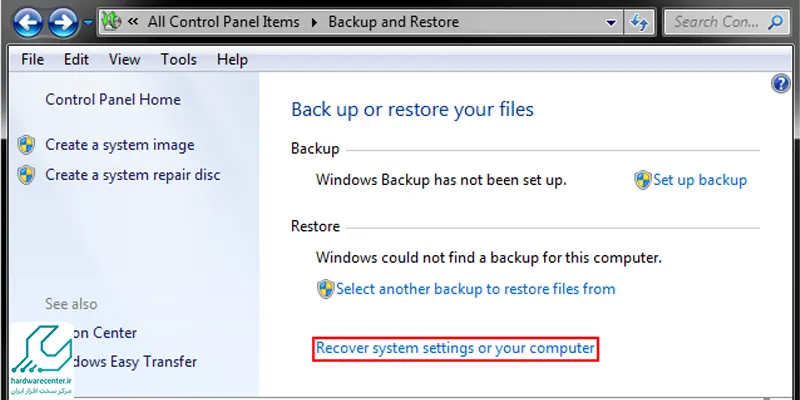Click the Forward navigation arrow
Screen dimensions: 800x400
coord(63,22)
